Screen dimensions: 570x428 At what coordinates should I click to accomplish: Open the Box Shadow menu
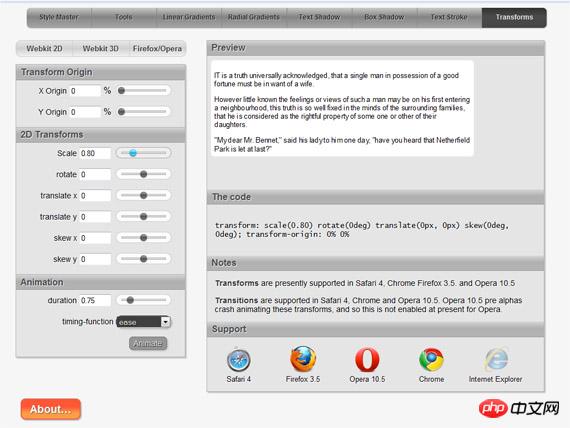(x=384, y=17)
